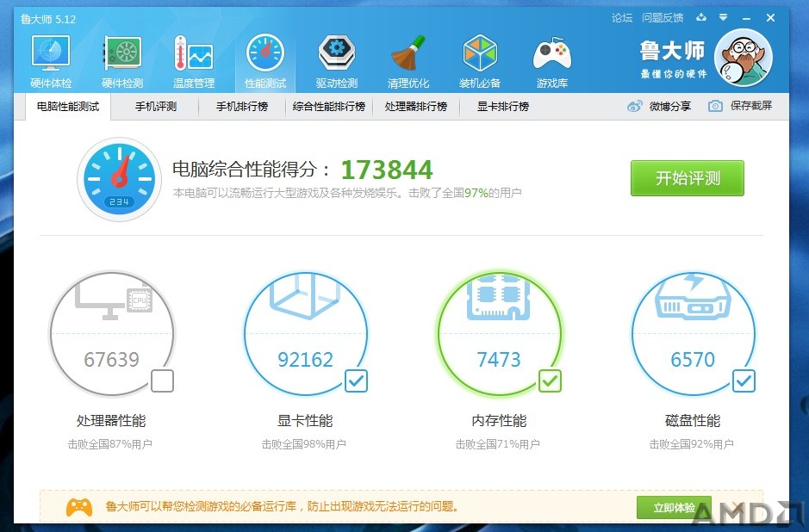Click the text 击败全国87%用户
The image size is (809, 532).
click(x=110, y=444)
